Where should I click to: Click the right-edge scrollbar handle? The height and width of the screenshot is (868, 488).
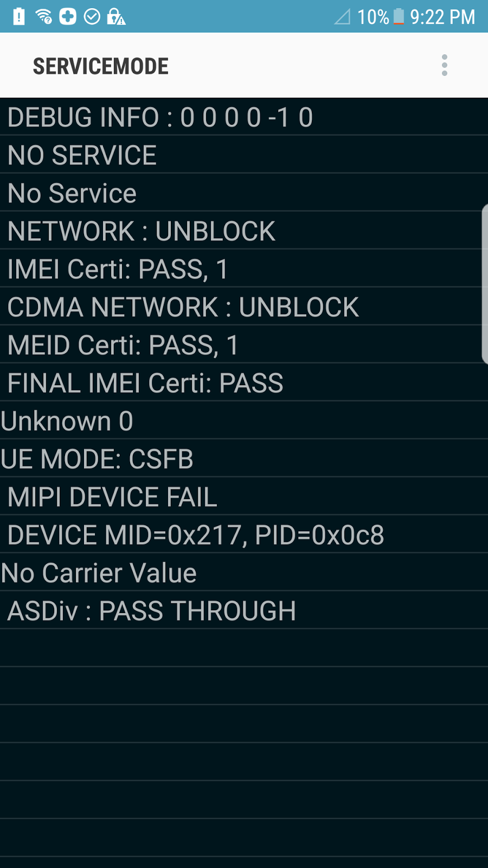coord(484,284)
